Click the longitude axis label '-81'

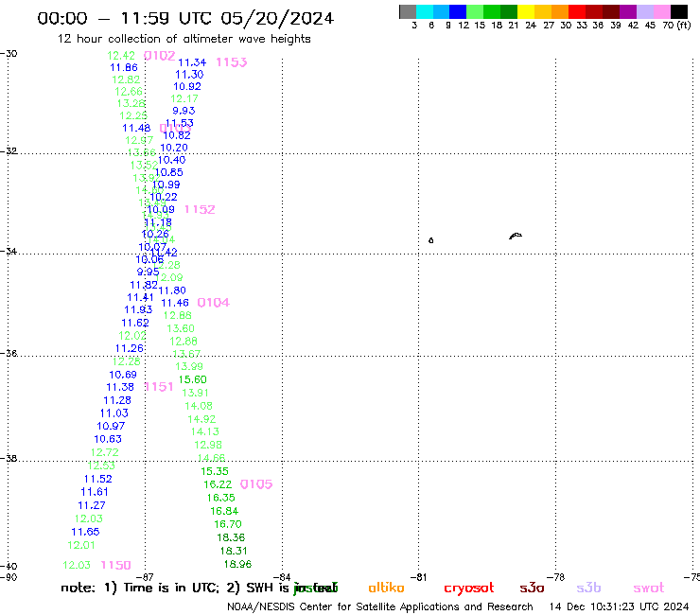click(418, 577)
